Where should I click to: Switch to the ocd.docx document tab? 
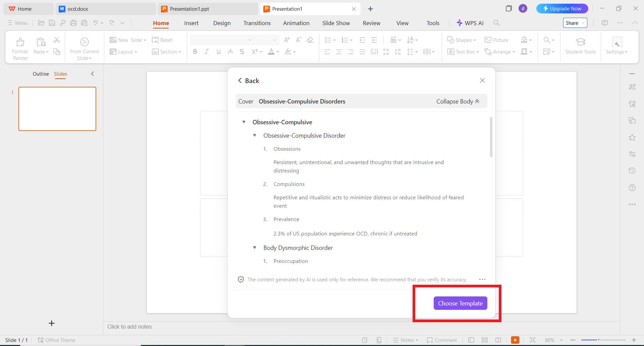[106, 9]
